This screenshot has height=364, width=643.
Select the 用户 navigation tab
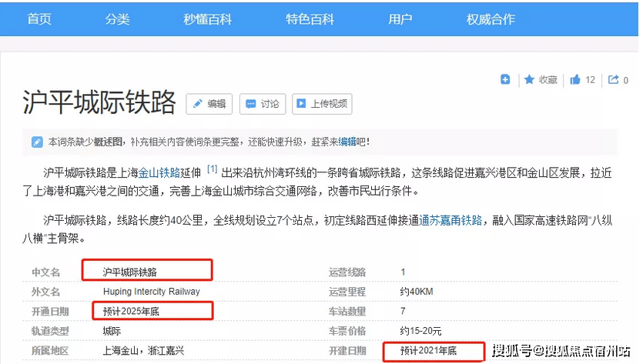click(x=400, y=19)
